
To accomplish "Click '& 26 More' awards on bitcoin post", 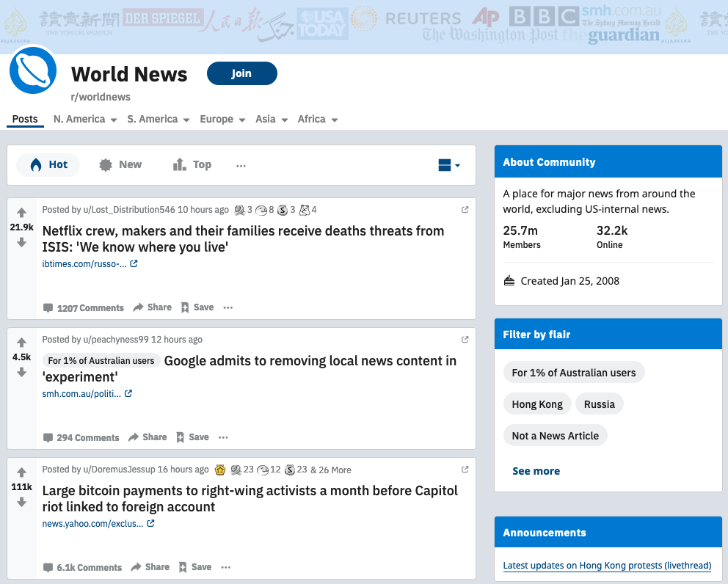I will (331, 470).
